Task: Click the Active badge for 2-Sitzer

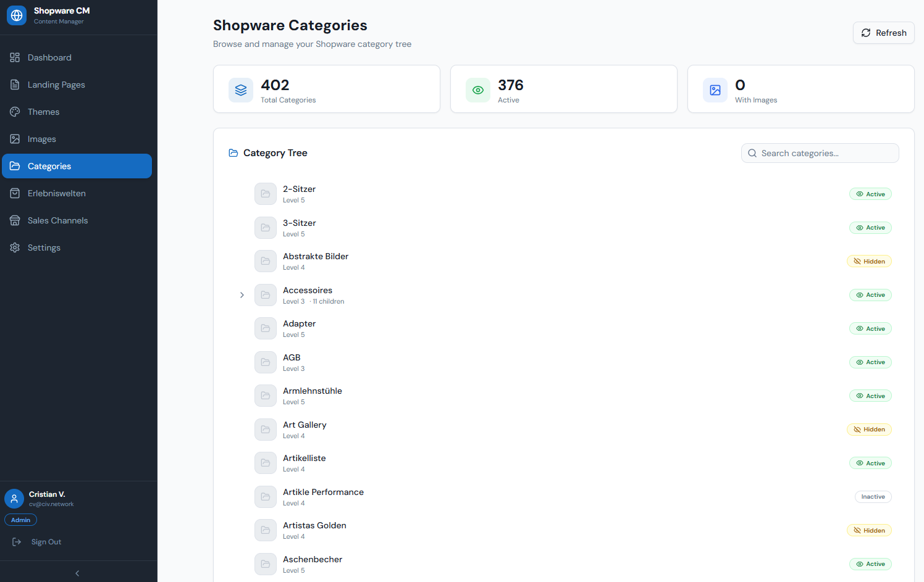Action: [870, 194]
